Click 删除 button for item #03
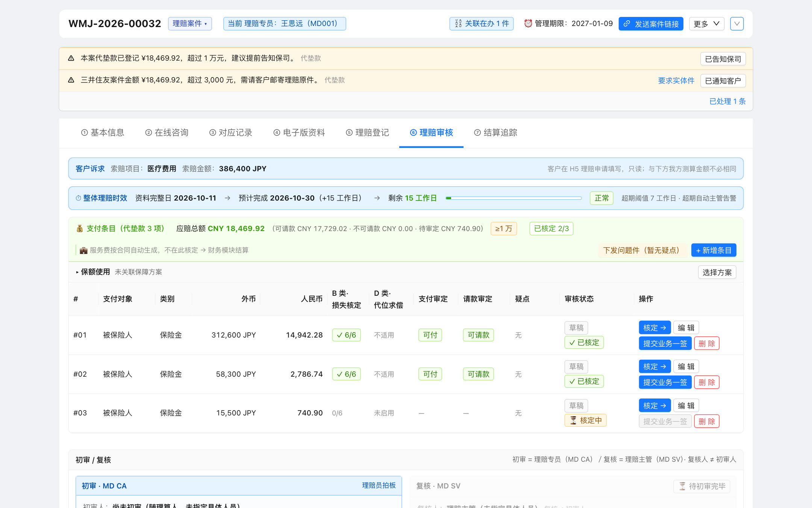This screenshot has width=812, height=508. click(707, 421)
